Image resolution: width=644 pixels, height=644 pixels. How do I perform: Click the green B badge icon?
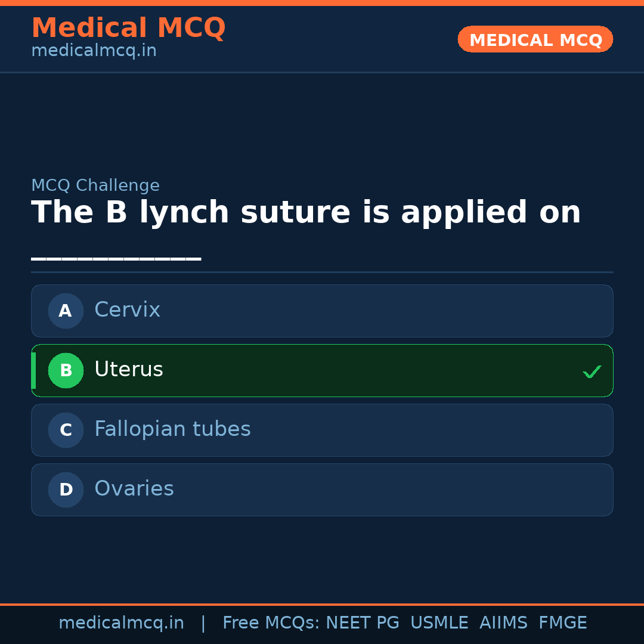66,370
